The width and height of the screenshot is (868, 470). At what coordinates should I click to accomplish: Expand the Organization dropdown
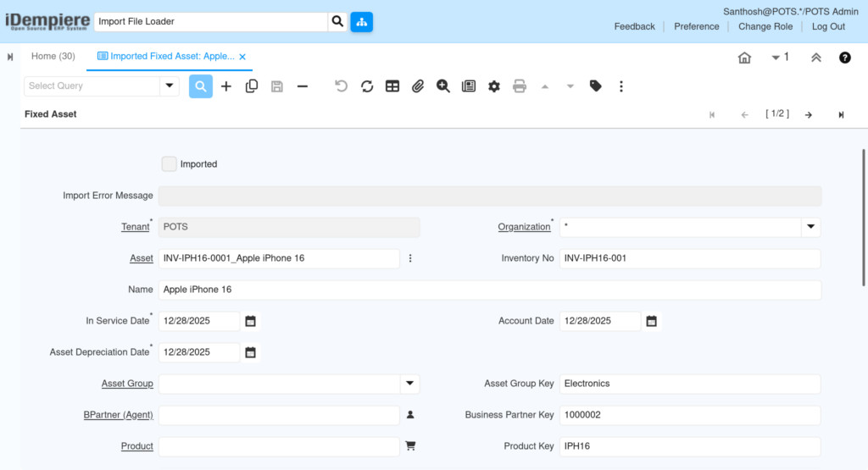(810, 227)
